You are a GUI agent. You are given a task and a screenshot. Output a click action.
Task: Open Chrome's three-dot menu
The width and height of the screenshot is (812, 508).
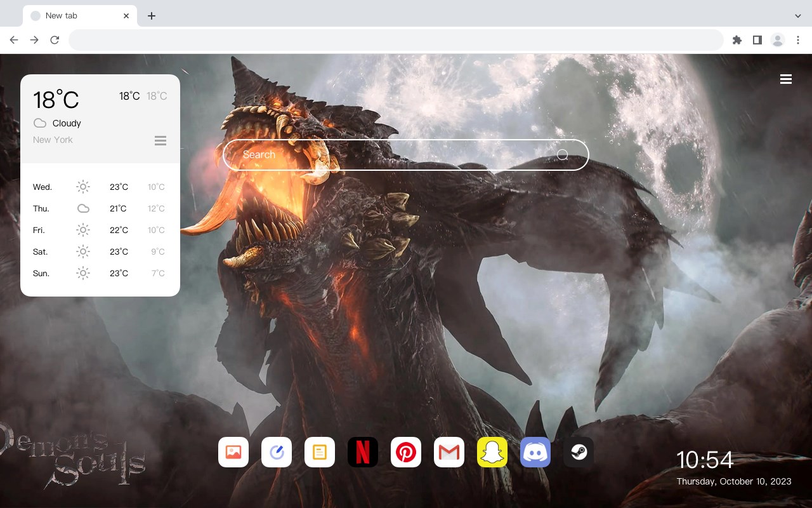click(798, 40)
